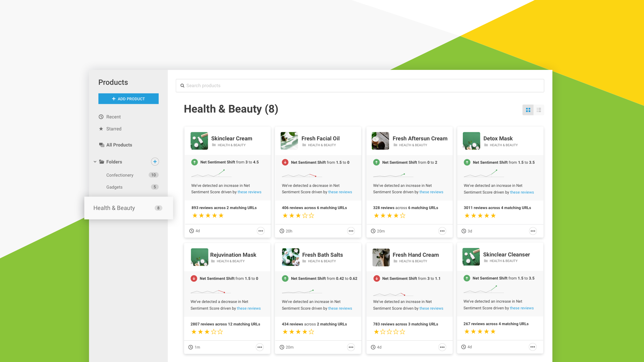644x362 pixels.
Task: Create a folder with the plus circle icon
Action: 155,161
